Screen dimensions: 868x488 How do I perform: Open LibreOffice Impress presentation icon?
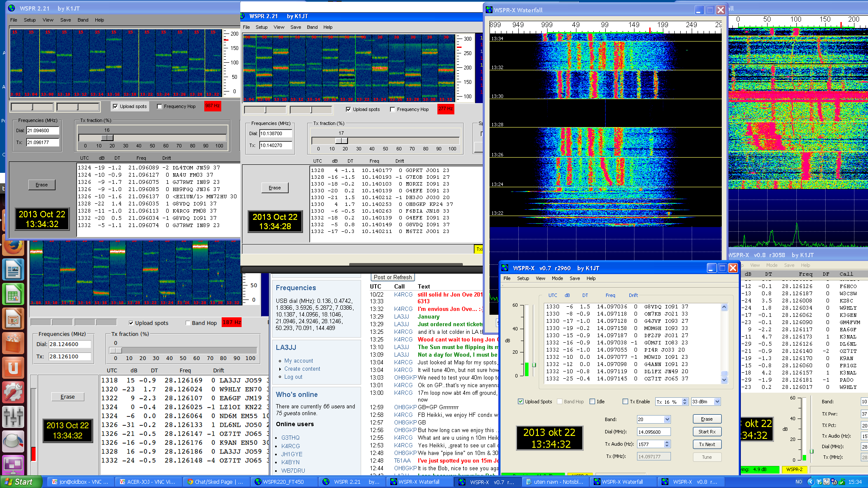[x=14, y=319]
